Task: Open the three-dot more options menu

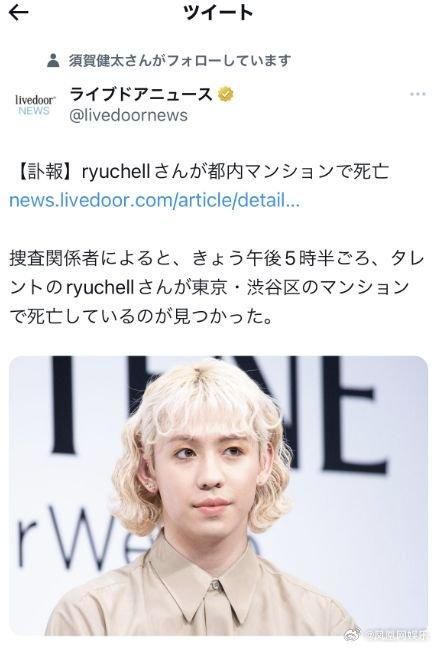Action: [417, 94]
